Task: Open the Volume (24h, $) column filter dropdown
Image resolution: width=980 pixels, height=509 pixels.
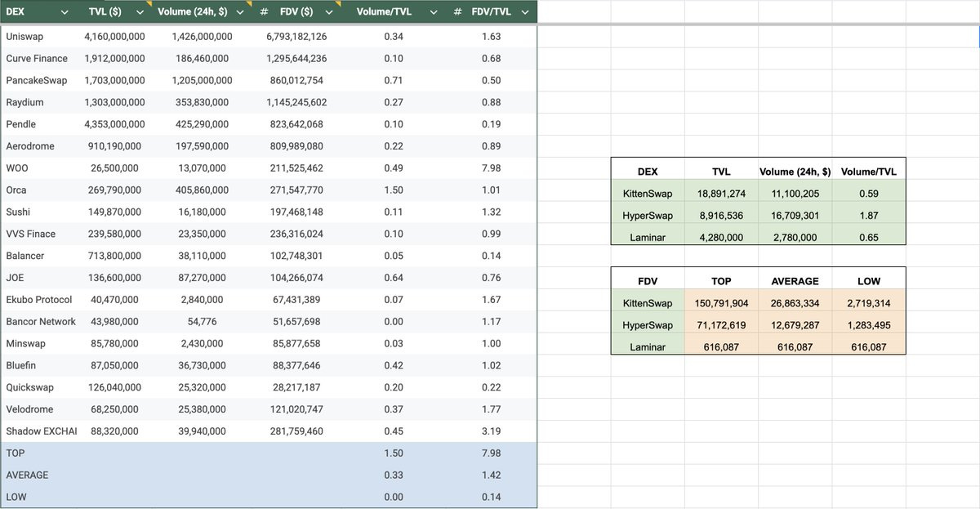Action: click(239, 12)
